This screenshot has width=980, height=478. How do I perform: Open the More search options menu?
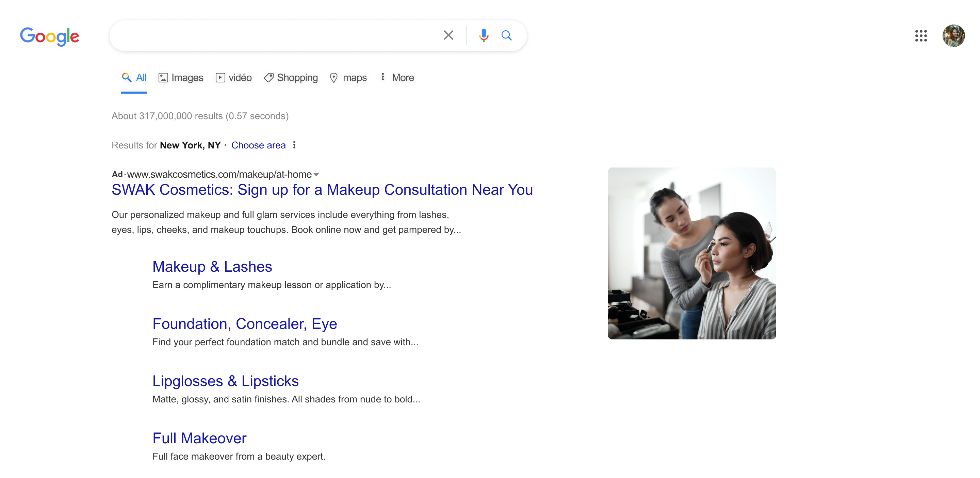pos(397,78)
